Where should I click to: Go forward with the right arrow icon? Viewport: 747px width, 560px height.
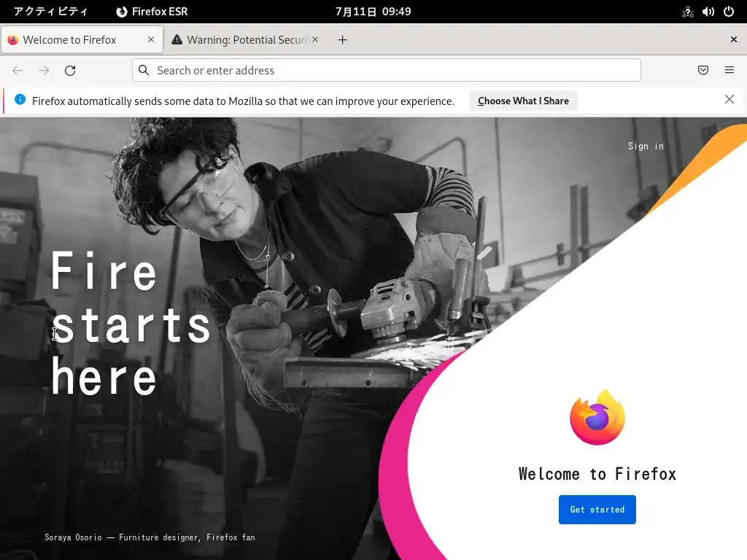(44, 71)
